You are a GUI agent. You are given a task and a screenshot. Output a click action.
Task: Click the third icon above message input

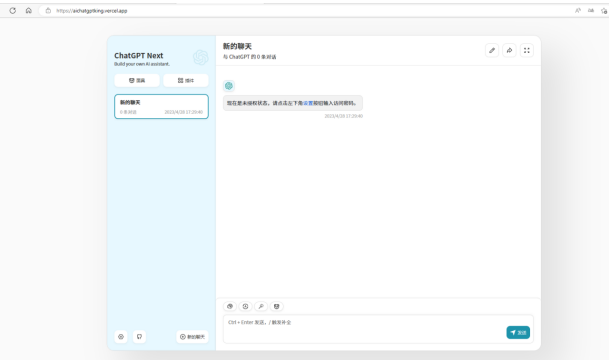point(261,306)
